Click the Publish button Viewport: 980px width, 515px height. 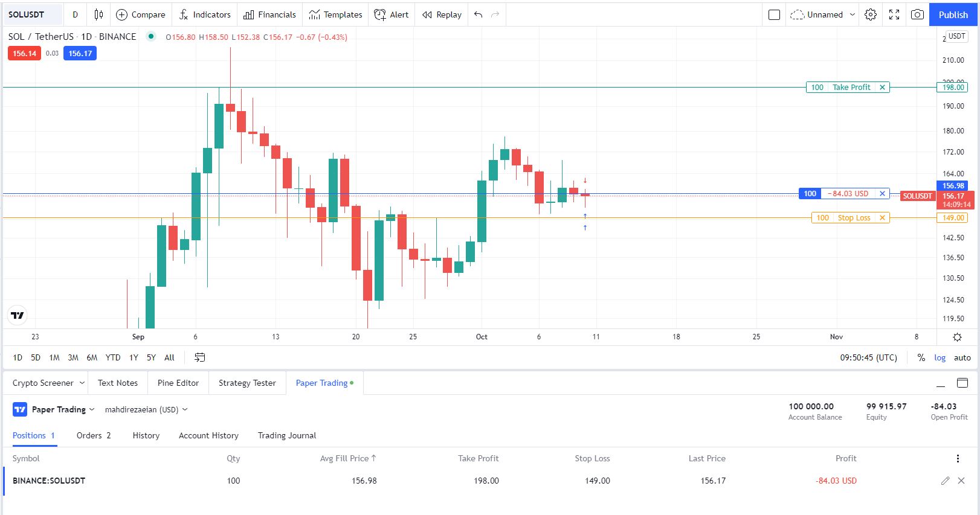pos(953,14)
